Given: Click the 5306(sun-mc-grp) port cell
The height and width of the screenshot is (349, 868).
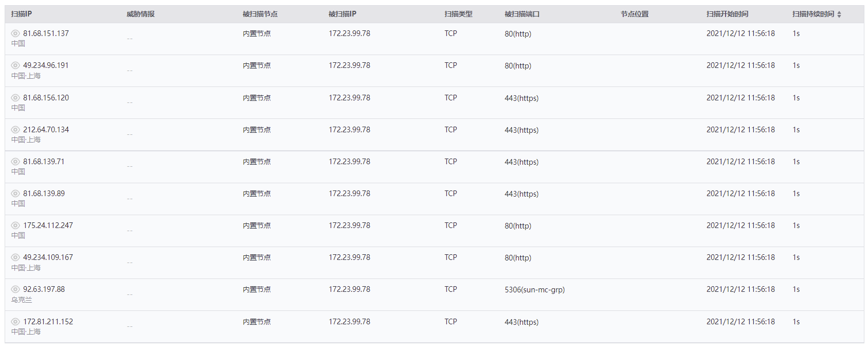Looking at the screenshot, I should point(535,290).
